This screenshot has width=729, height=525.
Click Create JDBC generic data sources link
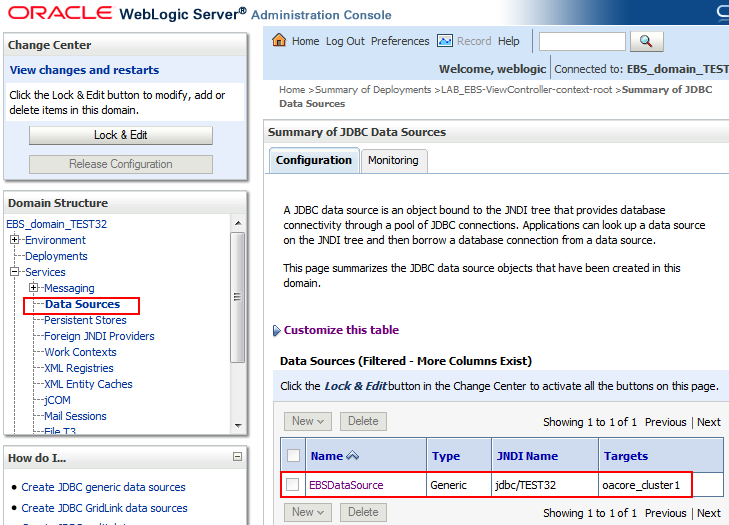104,487
